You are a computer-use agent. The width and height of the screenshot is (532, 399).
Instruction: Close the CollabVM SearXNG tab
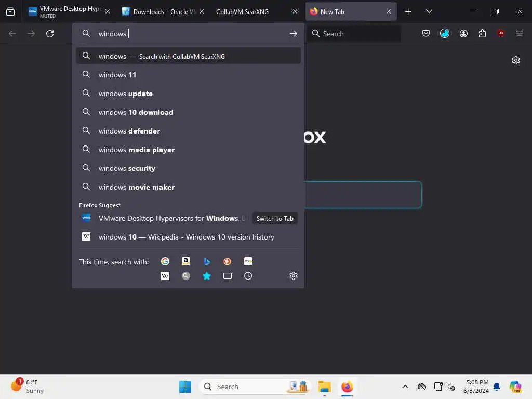(x=295, y=11)
